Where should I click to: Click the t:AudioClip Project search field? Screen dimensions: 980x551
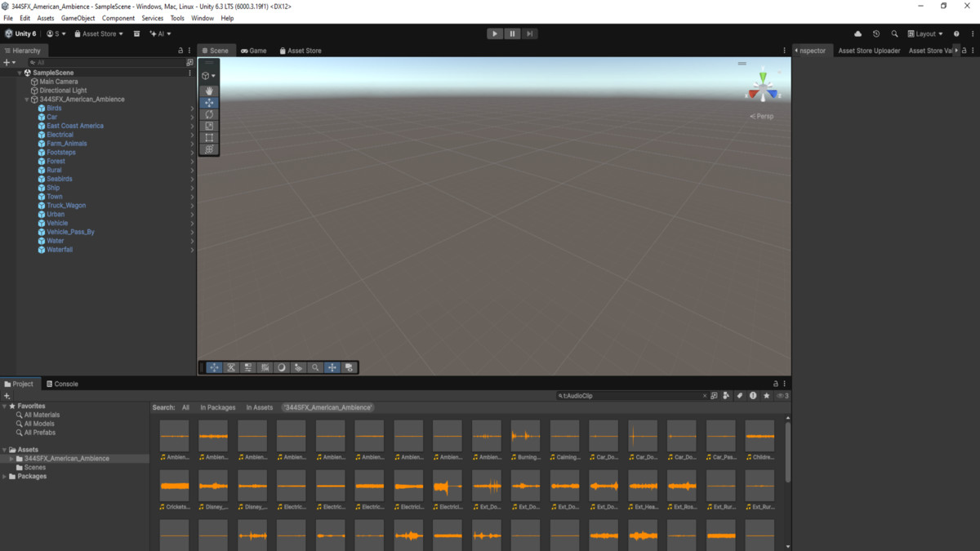point(633,396)
